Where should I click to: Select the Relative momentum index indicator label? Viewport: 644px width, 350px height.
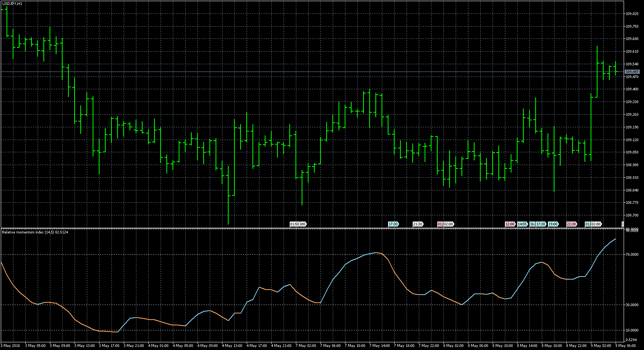35,232
